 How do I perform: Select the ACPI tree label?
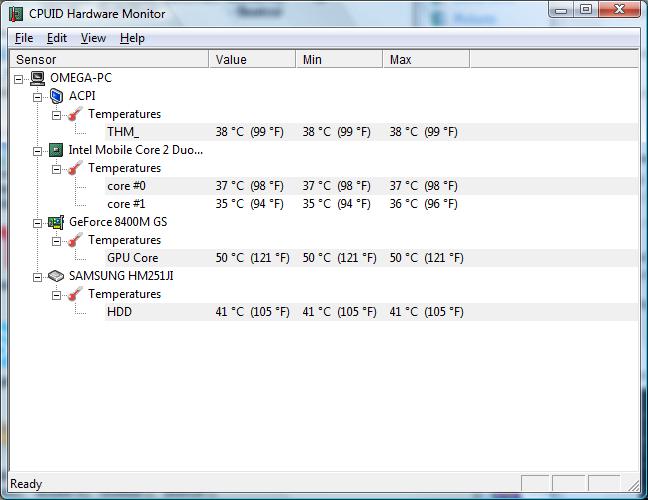(82, 96)
